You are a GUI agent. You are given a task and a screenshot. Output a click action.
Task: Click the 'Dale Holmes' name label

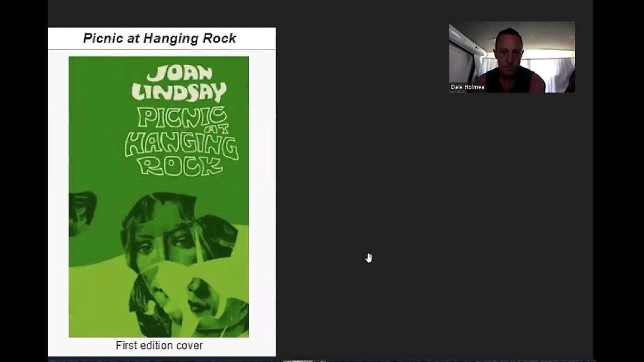point(467,87)
